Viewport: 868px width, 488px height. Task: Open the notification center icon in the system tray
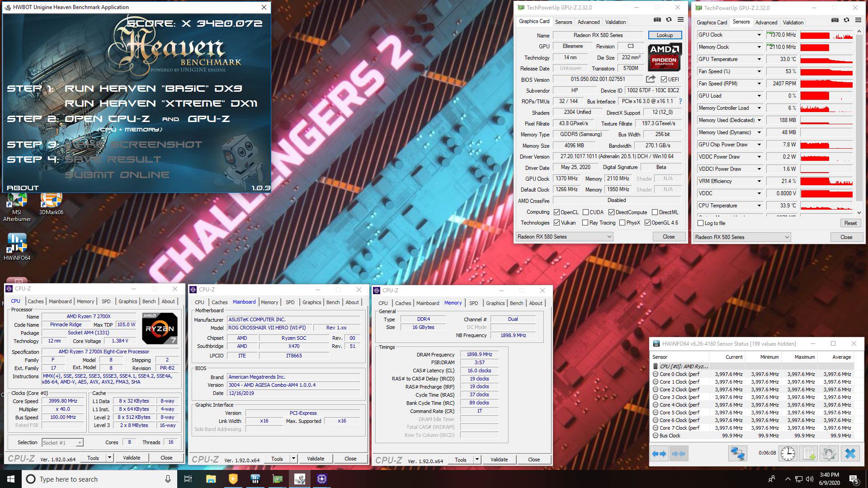[x=854, y=479]
